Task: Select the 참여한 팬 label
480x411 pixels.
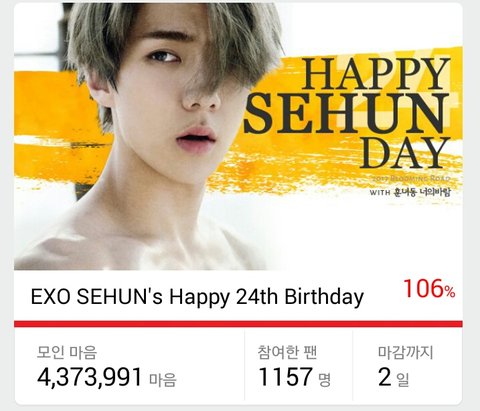Action: [287, 352]
